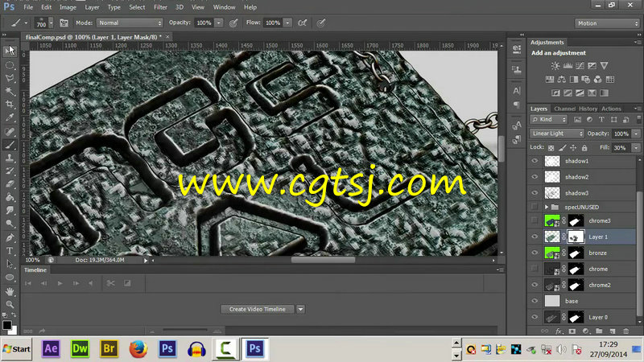The width and height of the screenshot is (644, 362).
Task: Select the Clone Stamp tool
Action: tap(10, 158)
